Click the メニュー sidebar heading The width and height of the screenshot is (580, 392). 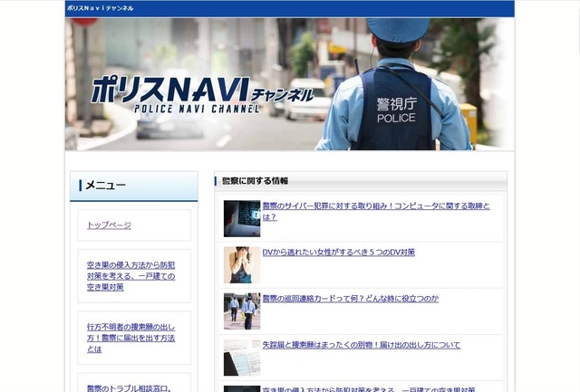coord(106,185)
